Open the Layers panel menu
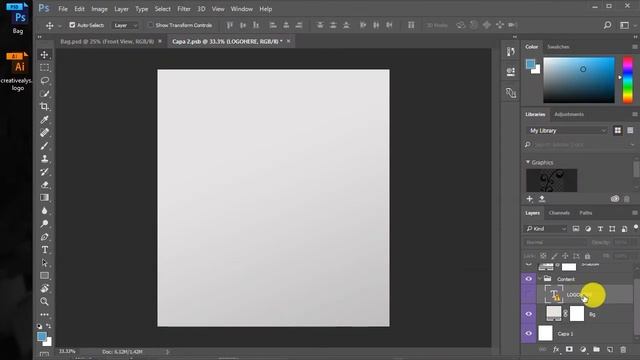The height and width of the screenshot is (360, 640). tap(634, 213)
